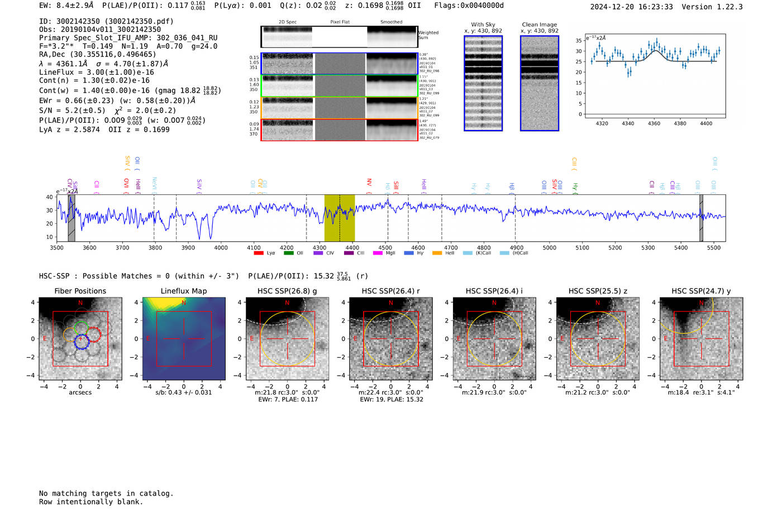
Task: Click the yellow highlighted band in the spectrum
Action: (340, 218)
